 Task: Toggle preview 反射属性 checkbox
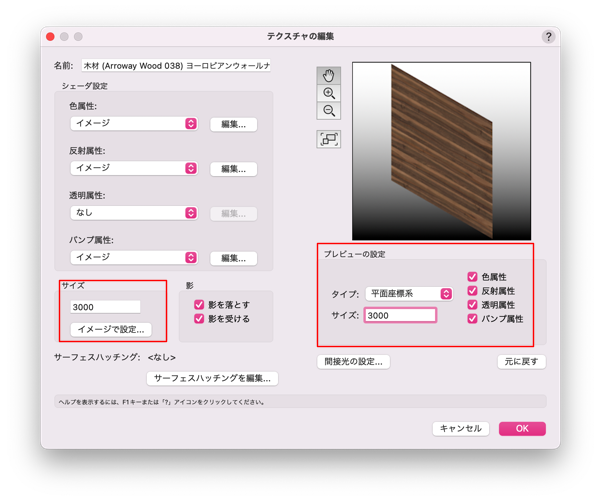[473, 291]
